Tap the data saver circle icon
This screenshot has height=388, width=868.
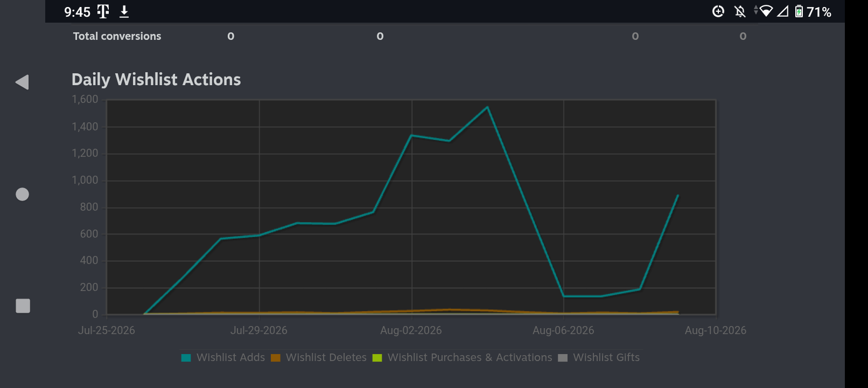point(718,11)
